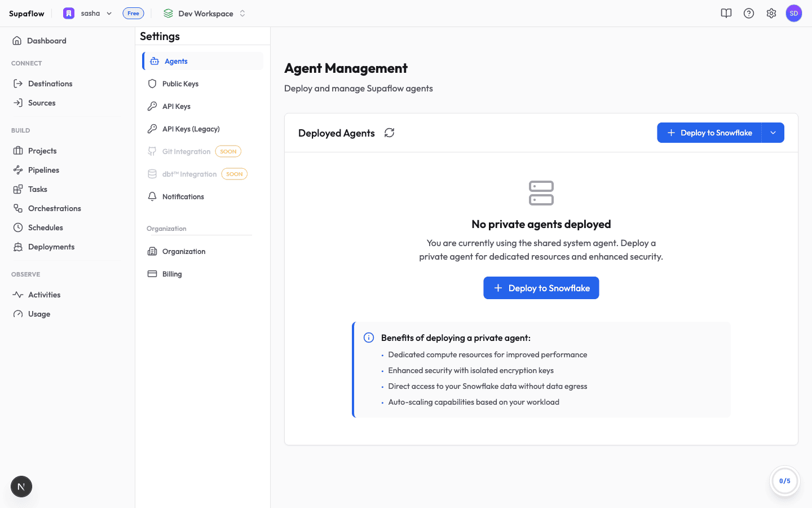This screenshot has height=508, width=812.
Task: Click the API Keys key icon
Action: [x=152, y=106]
